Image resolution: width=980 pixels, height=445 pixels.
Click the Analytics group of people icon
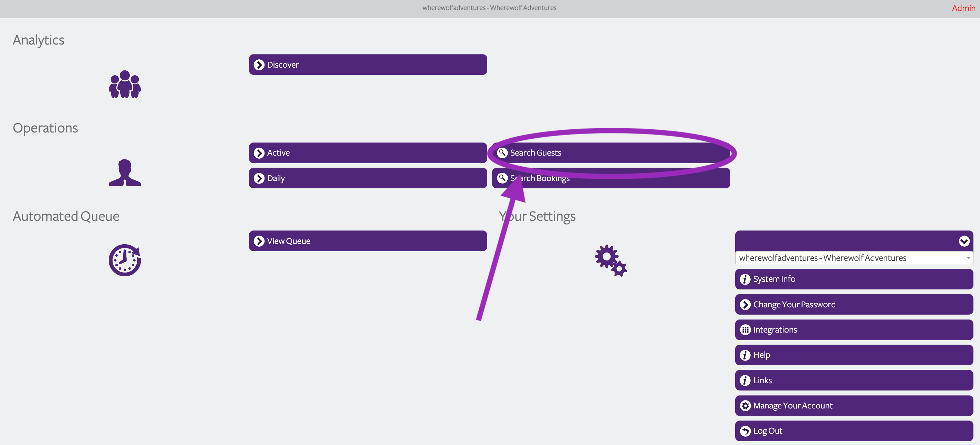[125, 85]
